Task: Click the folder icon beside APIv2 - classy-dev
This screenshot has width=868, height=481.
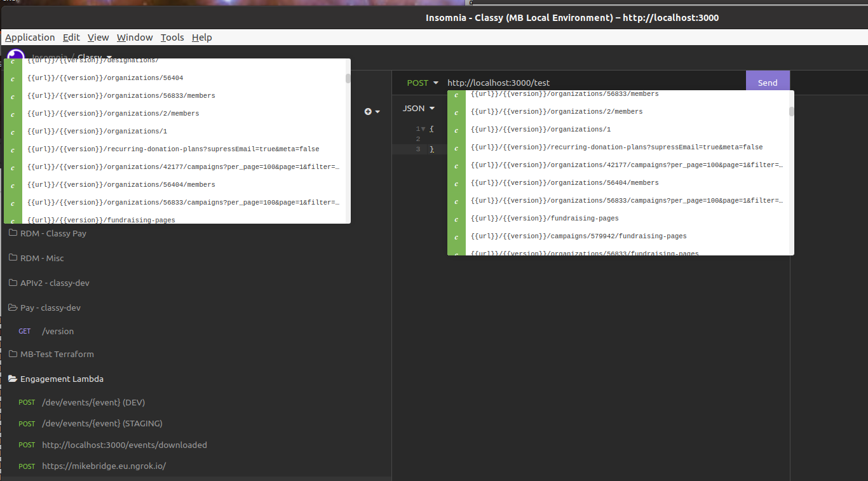Action: pos(12,283)
